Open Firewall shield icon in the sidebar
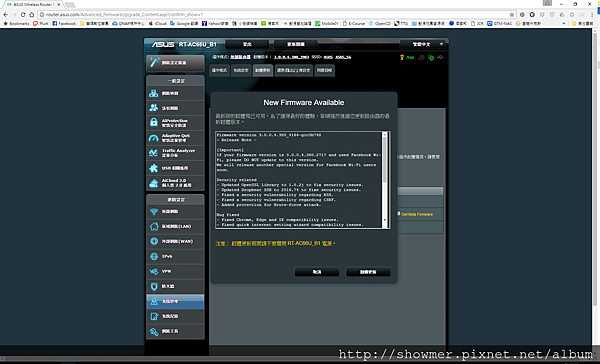This screenshot has height=364, width=600. click(x=154, y=286)
